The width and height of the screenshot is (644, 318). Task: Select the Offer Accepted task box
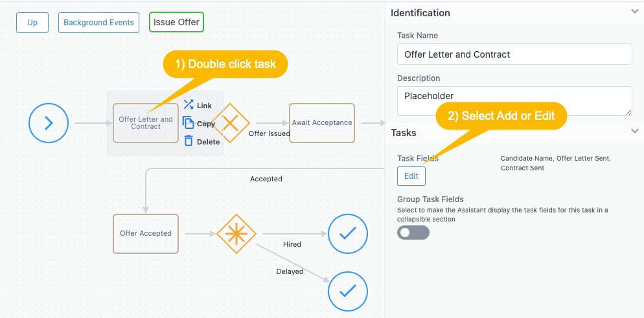(146, 233)
